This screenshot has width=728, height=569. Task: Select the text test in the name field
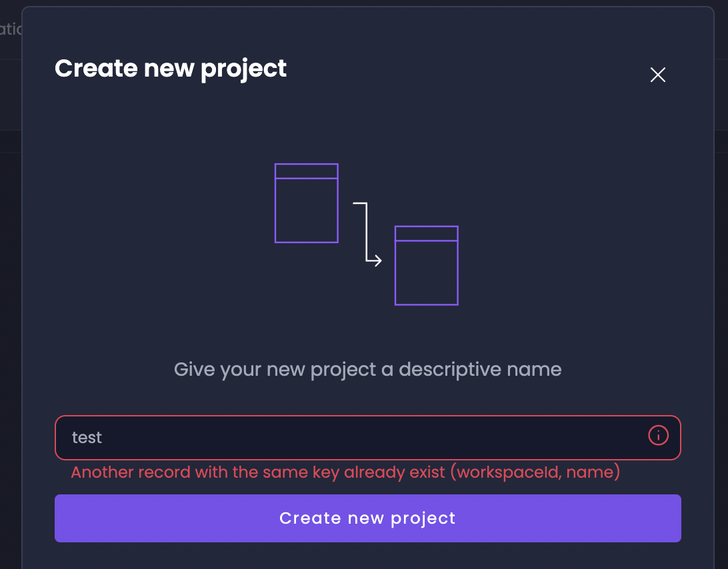coord(87,437)
